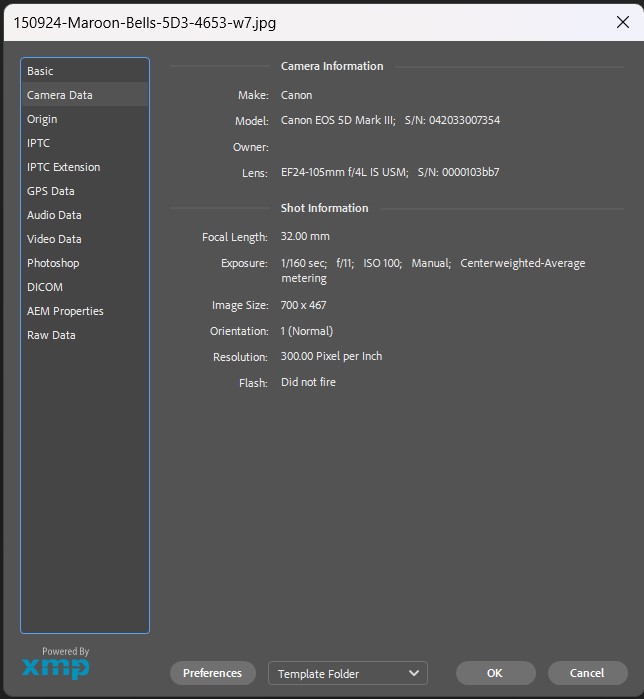Click the file name in title bar
Screen dimensions: 644x699
[145, 22]
